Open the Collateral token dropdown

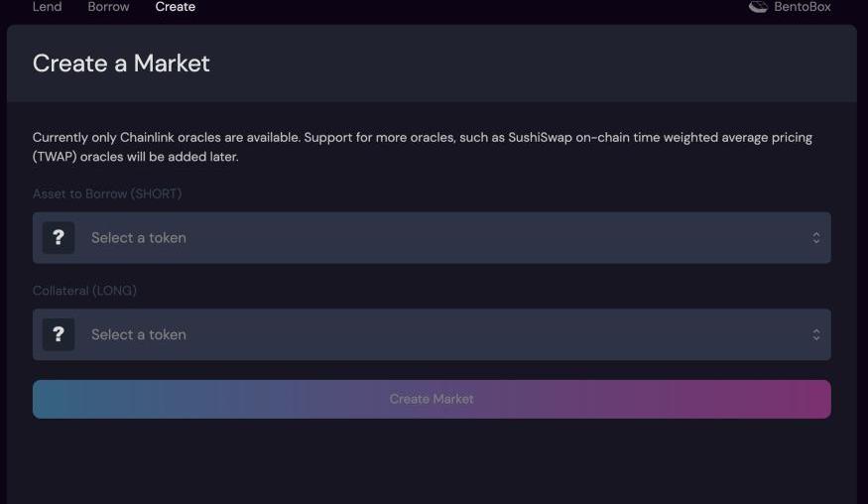(x=432, y=334)
